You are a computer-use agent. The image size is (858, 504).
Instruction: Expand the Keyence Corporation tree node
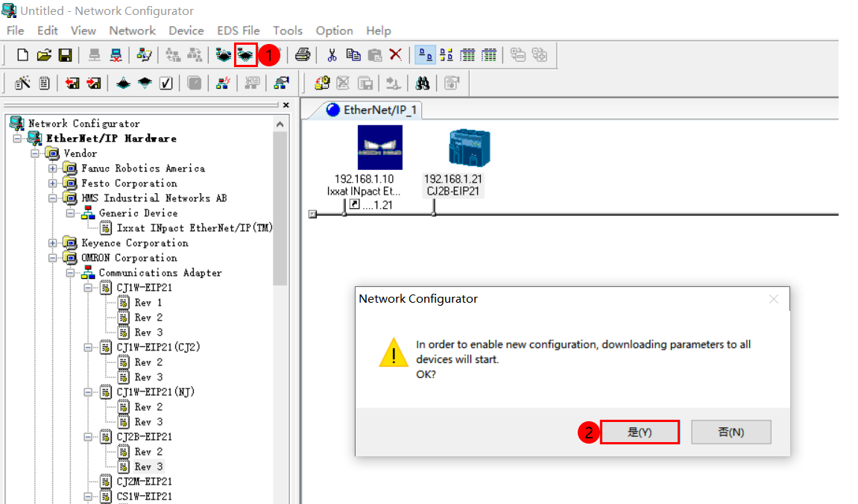(52, 242)
